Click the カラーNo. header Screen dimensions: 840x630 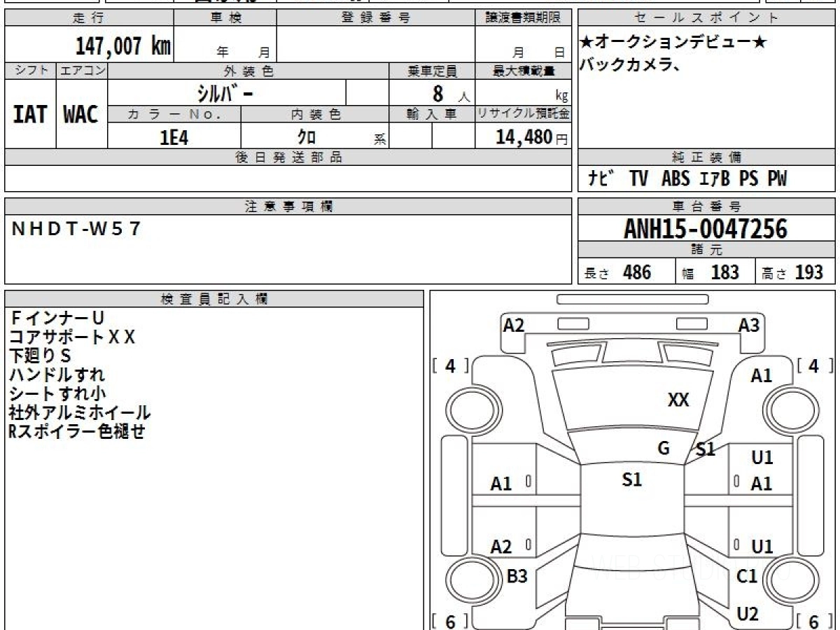174,114
